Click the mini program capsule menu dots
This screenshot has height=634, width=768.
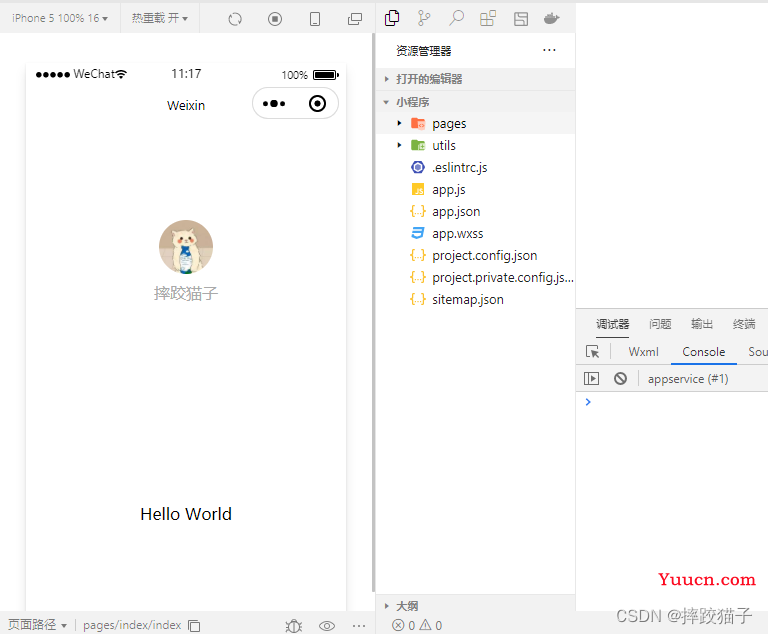[x=274, y=103]
